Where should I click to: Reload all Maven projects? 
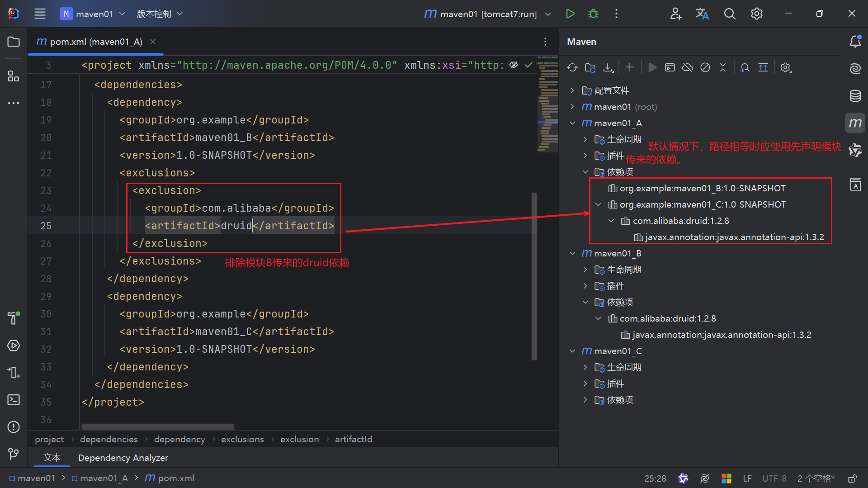pyautogui.click(x=572, y=67)
